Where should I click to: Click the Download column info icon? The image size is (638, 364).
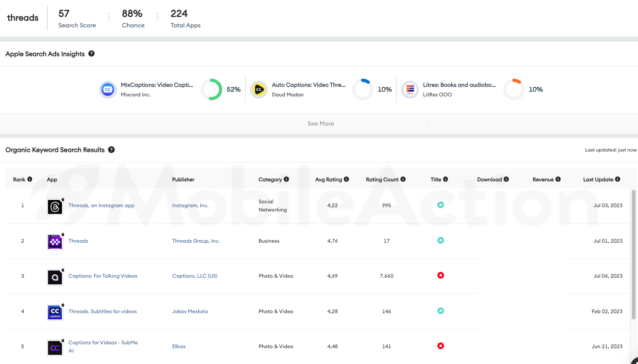point(506,179)
